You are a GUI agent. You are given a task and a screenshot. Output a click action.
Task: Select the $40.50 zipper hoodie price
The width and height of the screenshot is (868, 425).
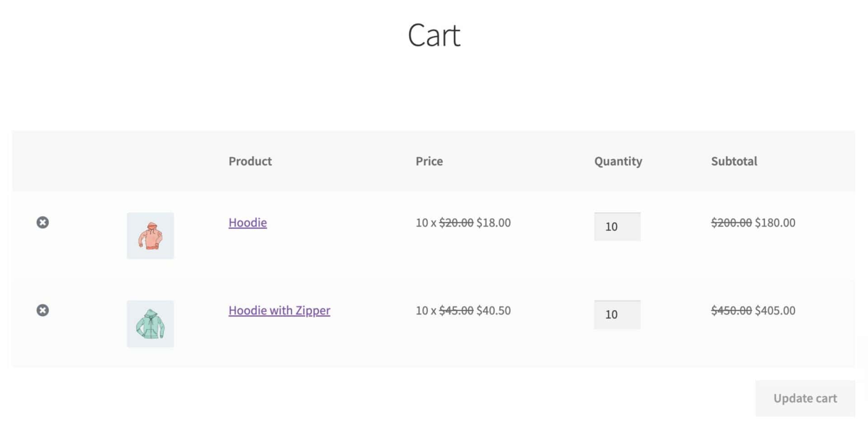[x=494, y=311]
